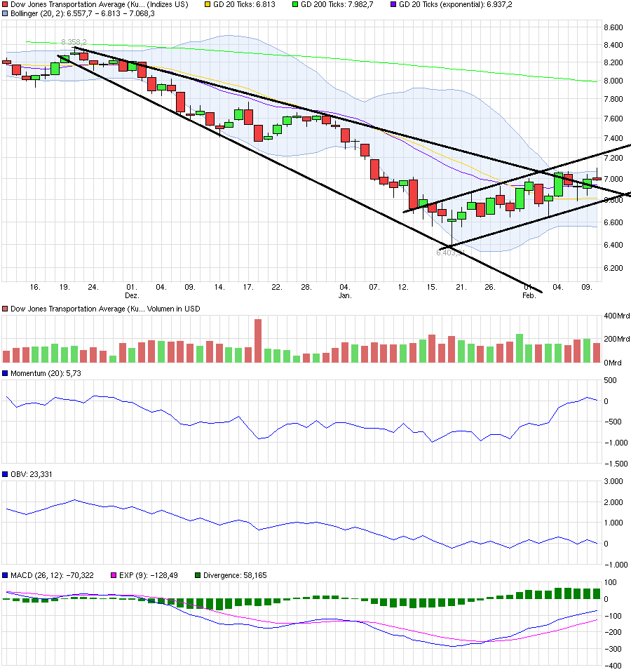Click the '3.000' OBV axis value
This screenshot has width=631, height=672.
pos(613,481)
